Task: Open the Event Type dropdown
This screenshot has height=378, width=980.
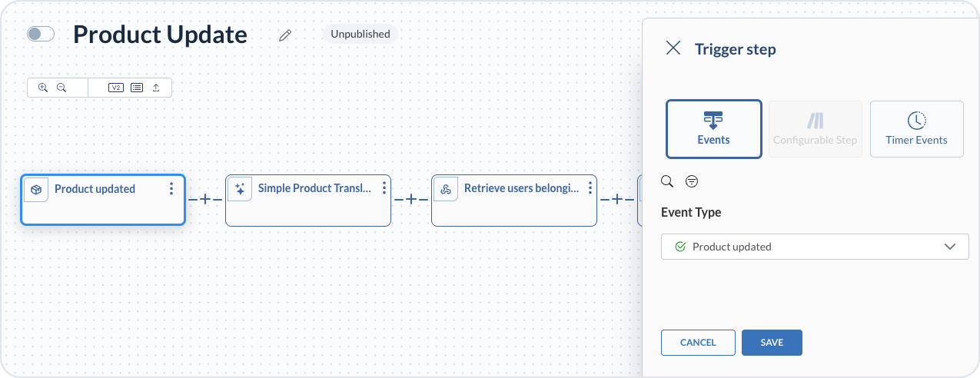Action: (x=815, y=247)
